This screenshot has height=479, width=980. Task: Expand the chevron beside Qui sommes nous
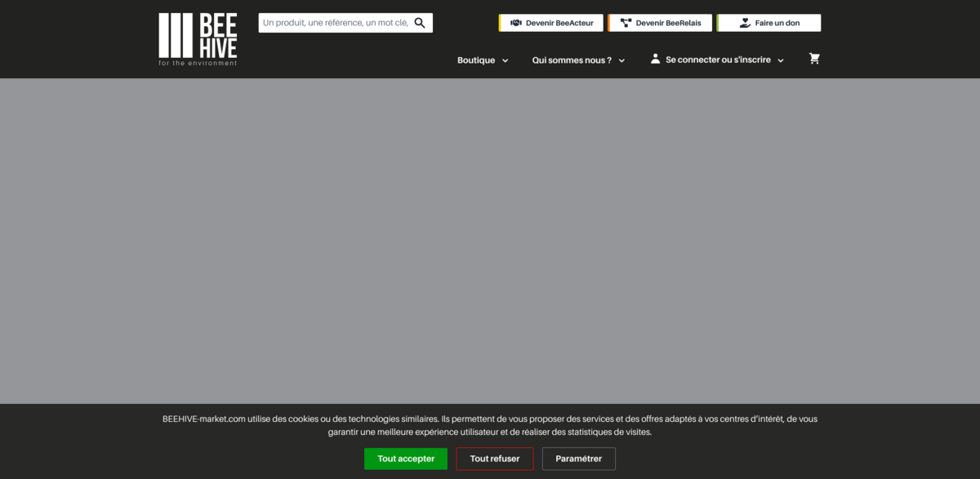[621, 60]
